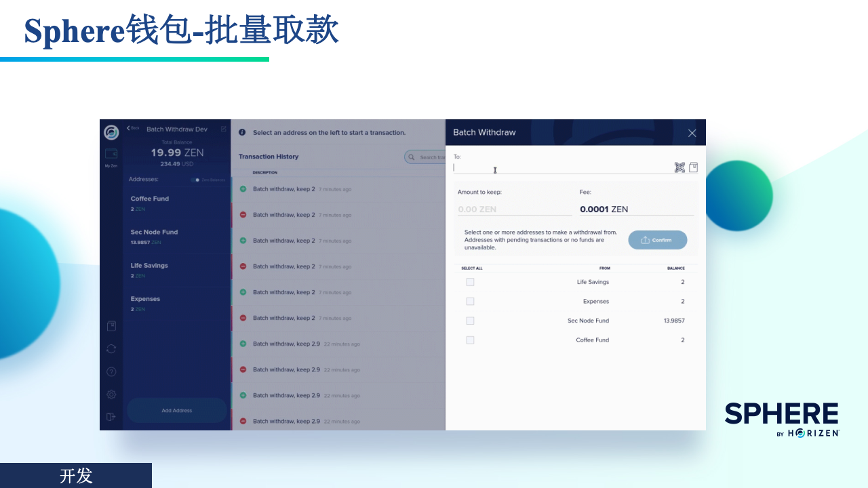Image resolution: width=868 pixels, height=488 pixels.
Task: Click the DESCRIPTION column header
Action: pos(265,173)
